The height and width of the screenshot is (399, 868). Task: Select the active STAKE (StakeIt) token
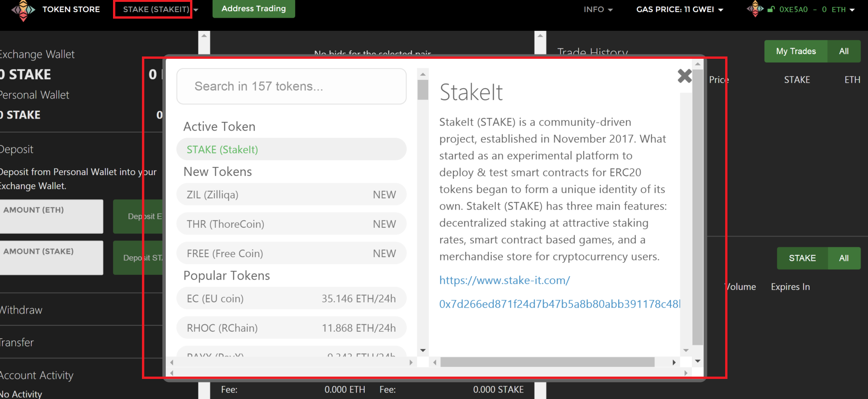coord(291,149)
